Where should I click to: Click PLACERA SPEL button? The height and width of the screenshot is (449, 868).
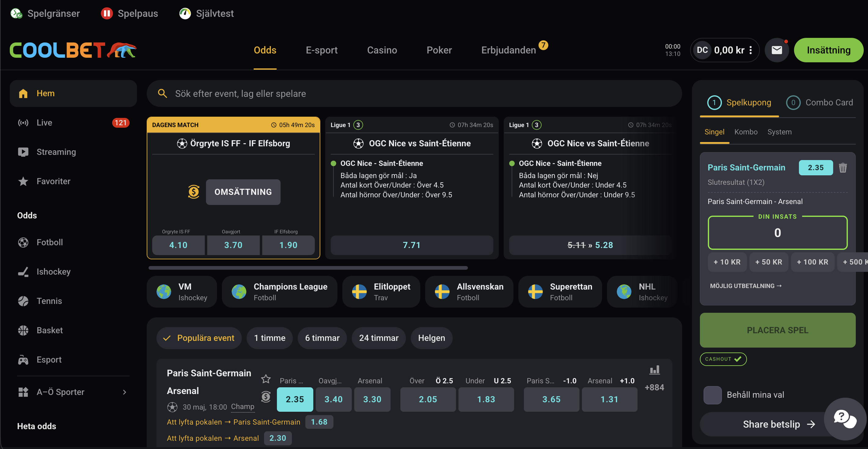(x=777, y=330)
